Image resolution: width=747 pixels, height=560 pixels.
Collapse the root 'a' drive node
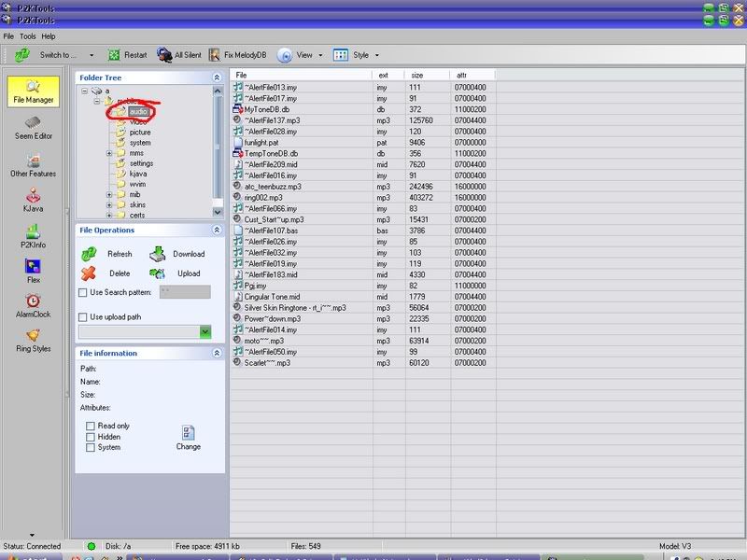(x=84, y=91)
